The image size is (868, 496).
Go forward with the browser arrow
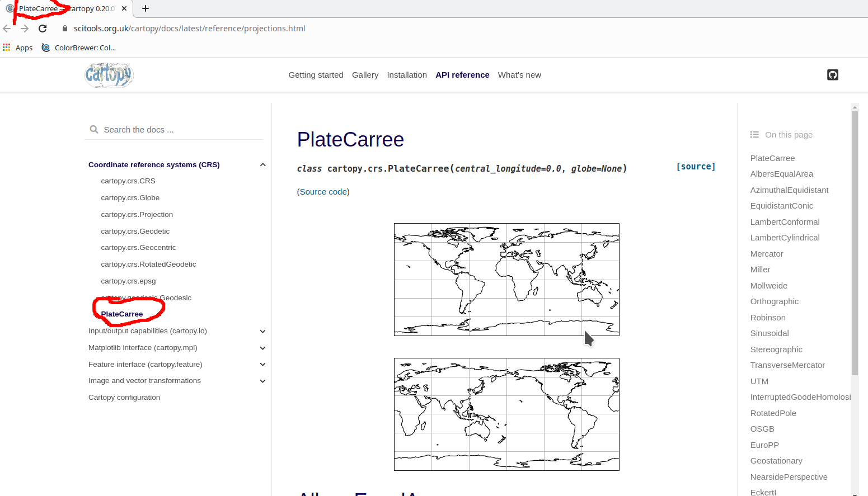tap(25, 29)
